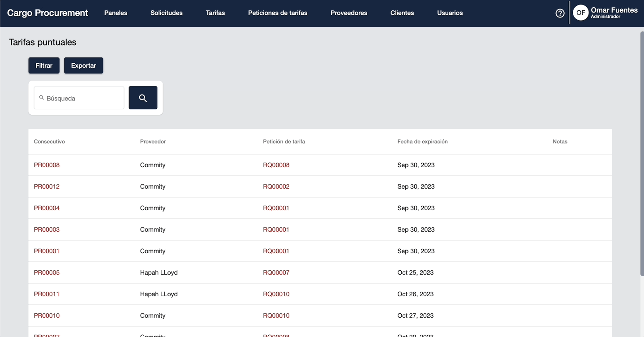Open the Paneles menu
644x337 pixels.
(116, 13)
